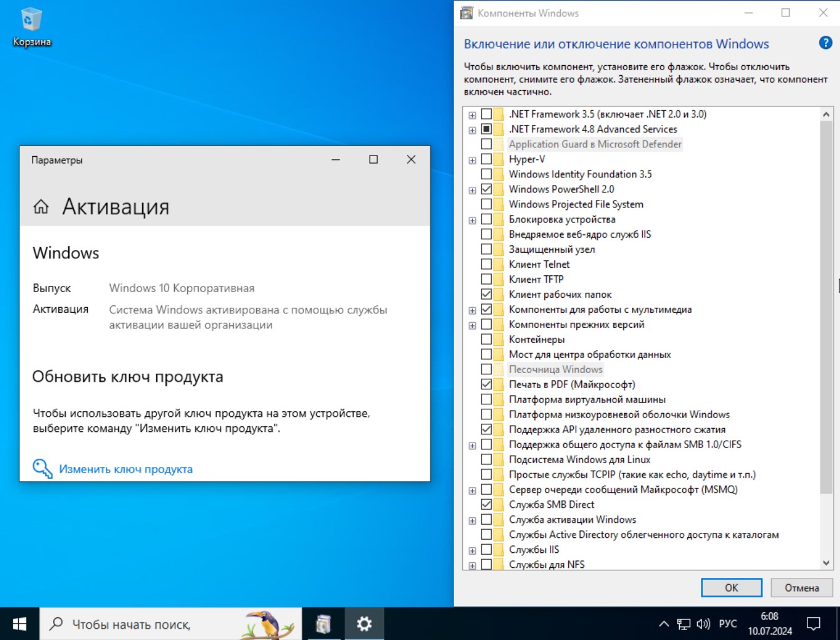Open the clock showing 6:08 and 10.07.2024
Viewport: 840px width, 640px height.
pos(770,624)
